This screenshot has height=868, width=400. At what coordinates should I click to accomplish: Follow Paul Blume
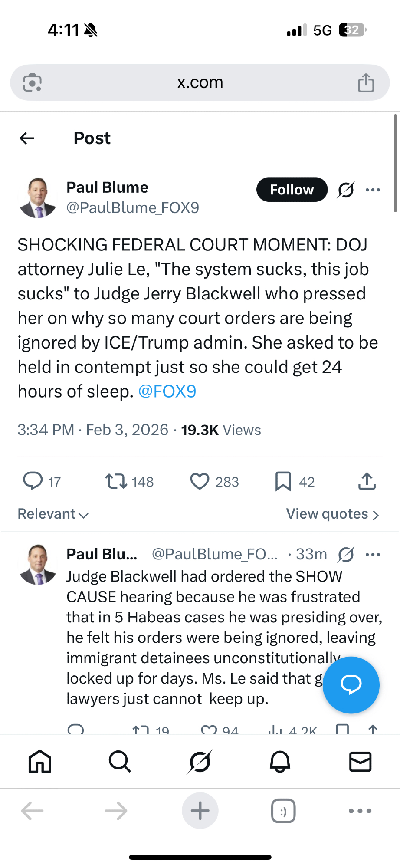pos(292,190)
